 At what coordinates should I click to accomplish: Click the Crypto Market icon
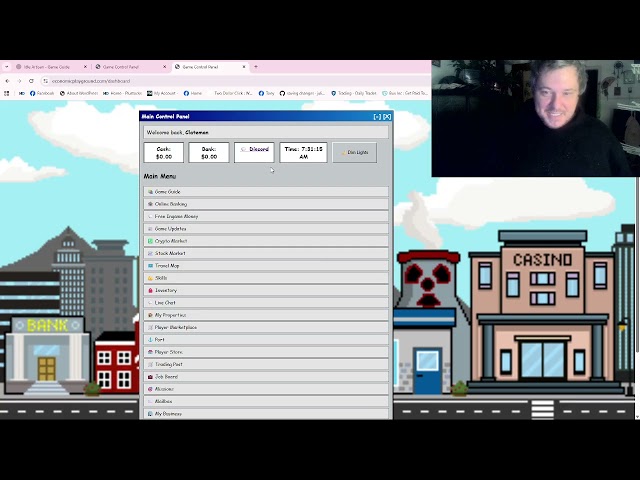(150, 241)
